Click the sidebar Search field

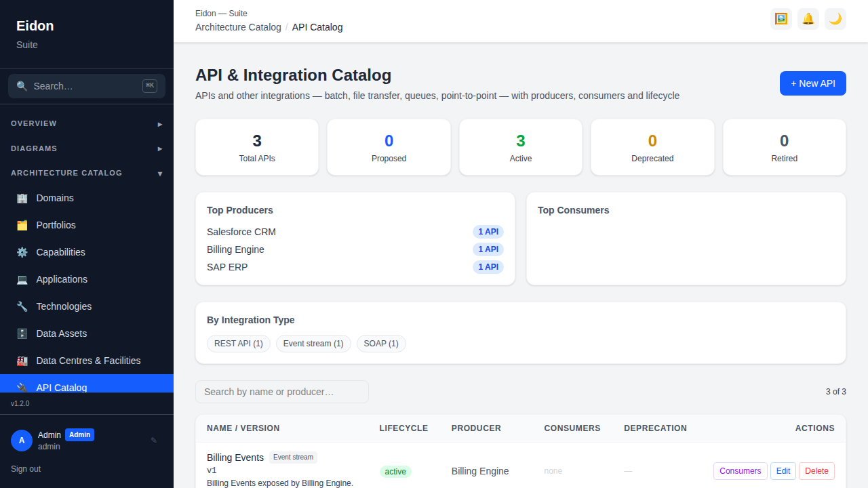[87, 86]
